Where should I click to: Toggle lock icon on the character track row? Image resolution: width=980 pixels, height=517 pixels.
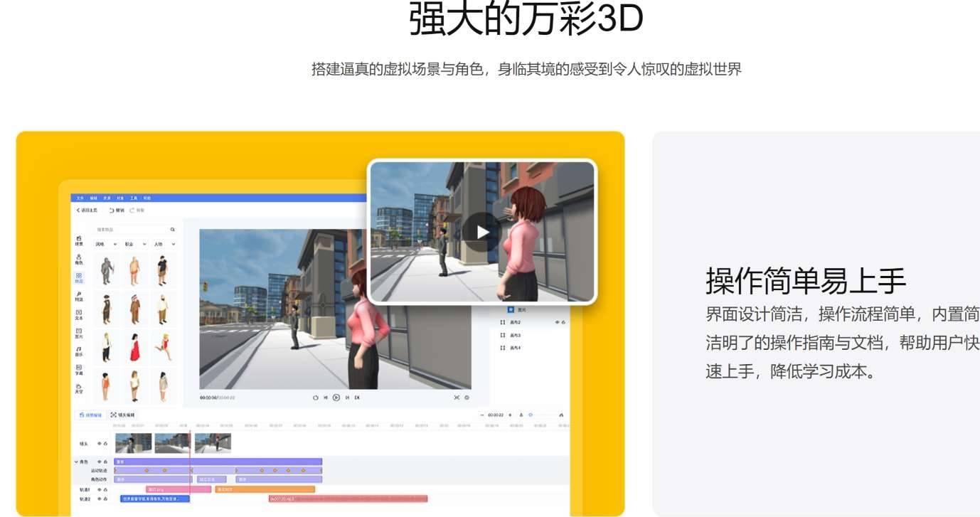pyautogui.click(x=105, y=462)
